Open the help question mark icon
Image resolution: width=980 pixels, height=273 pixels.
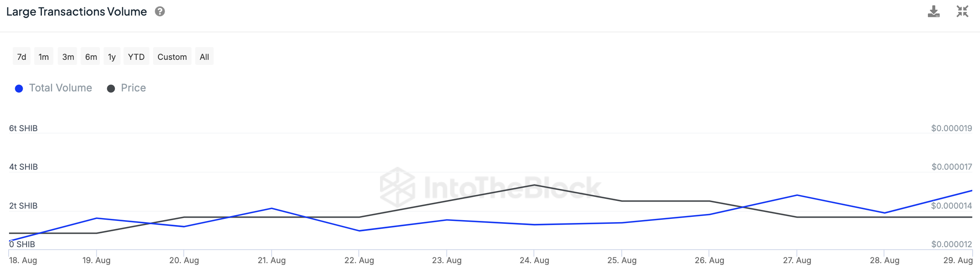click(160, 11)
